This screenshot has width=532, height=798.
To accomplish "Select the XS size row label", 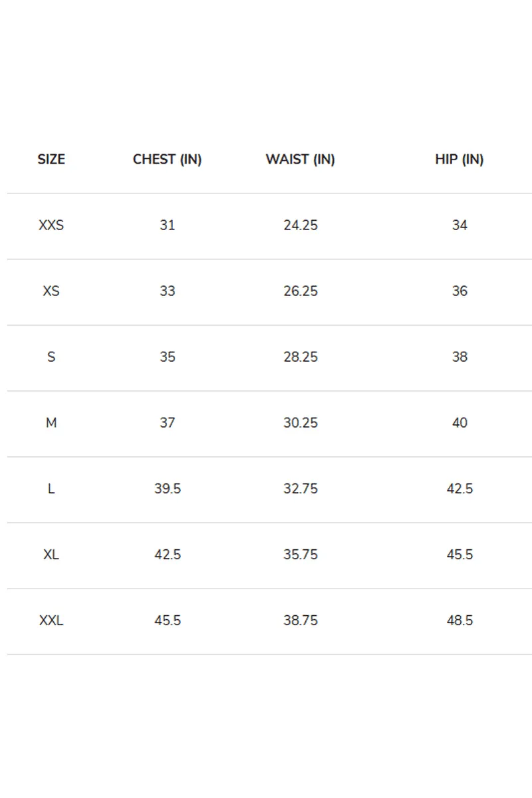I will click(51, 291).
